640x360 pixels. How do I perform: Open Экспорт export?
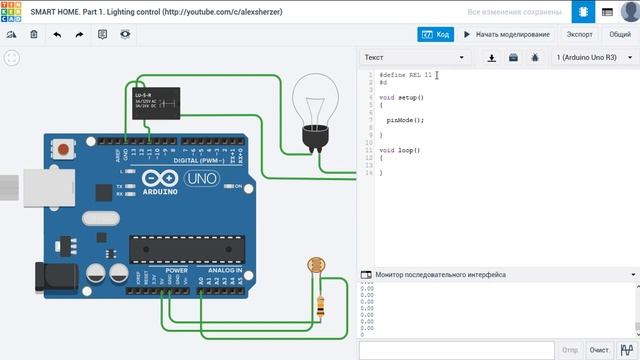click(579, 35)
